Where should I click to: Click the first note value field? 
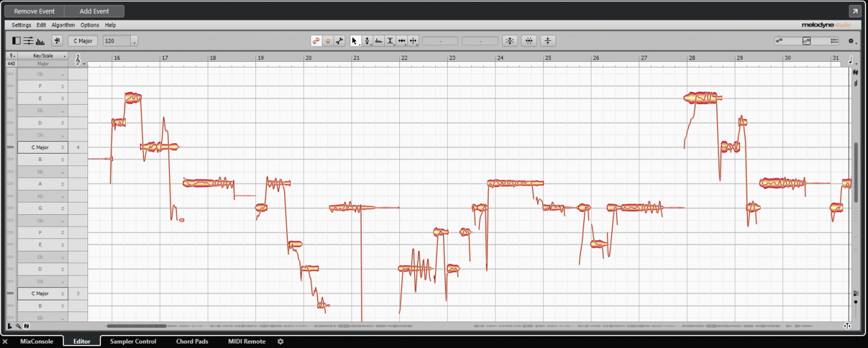pyautogui.click(x=440, y=41)
